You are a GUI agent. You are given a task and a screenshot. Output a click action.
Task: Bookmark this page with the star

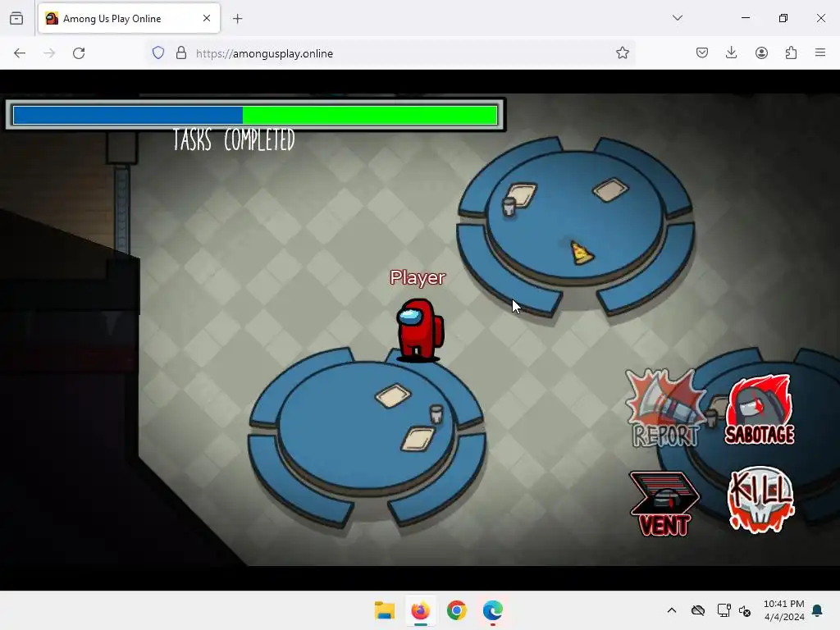pyautogui.click(x=622, y=53)
